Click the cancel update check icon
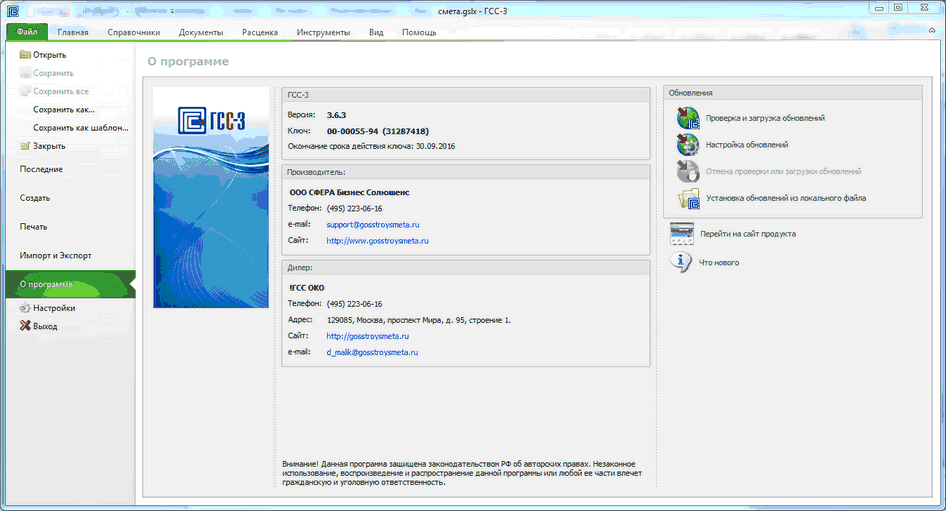 (x=688, y=171)
